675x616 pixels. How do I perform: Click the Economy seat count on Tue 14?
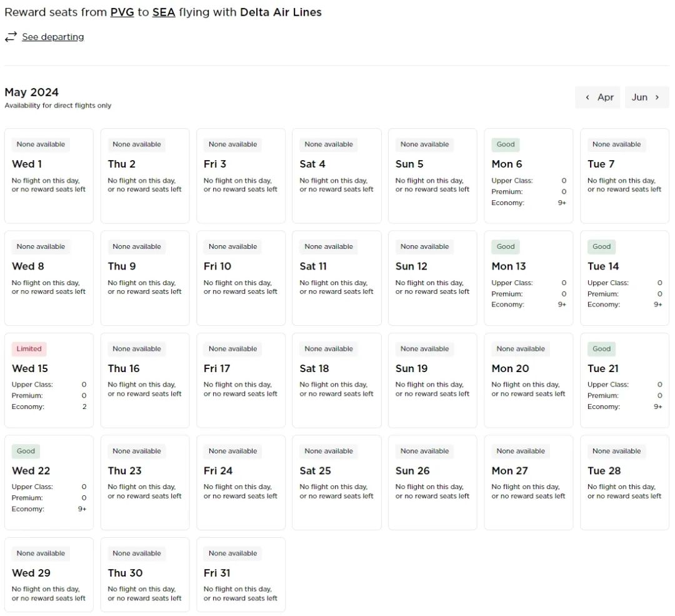tap(657, 305)
